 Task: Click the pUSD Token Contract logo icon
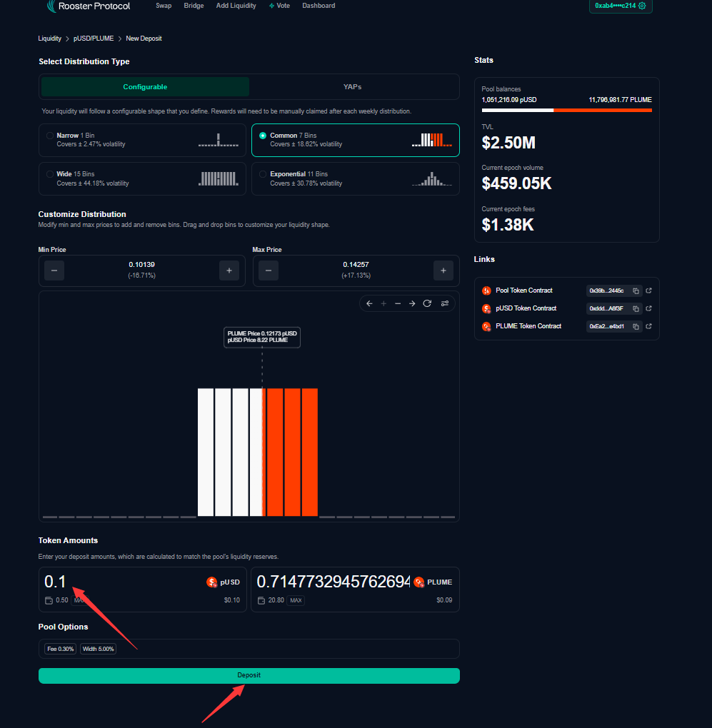coord(486,308)
